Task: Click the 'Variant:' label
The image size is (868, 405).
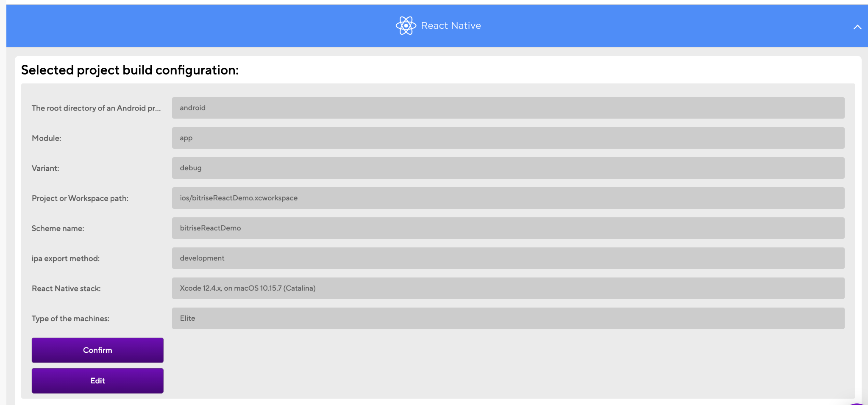Action: tap(45, 168)
